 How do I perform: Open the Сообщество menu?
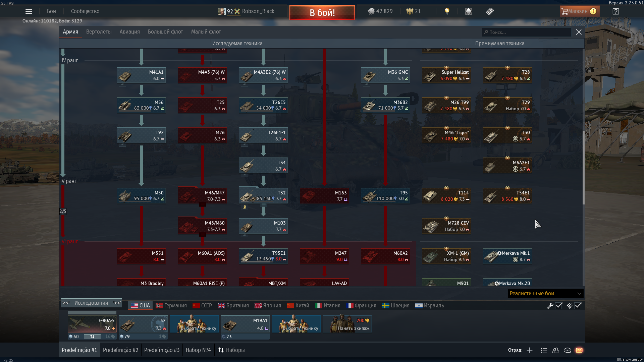85,11
